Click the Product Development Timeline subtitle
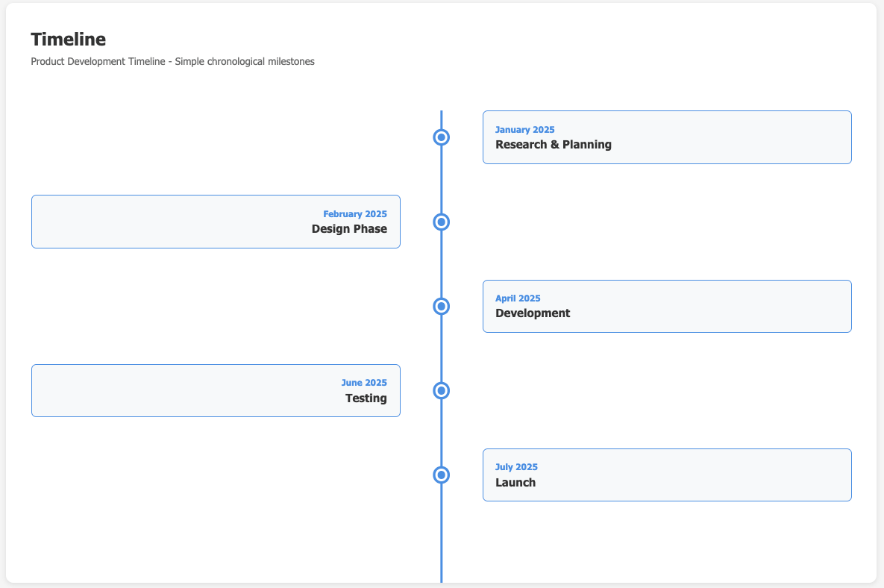This screenshot has width=884, height=588. pos(172,61)
